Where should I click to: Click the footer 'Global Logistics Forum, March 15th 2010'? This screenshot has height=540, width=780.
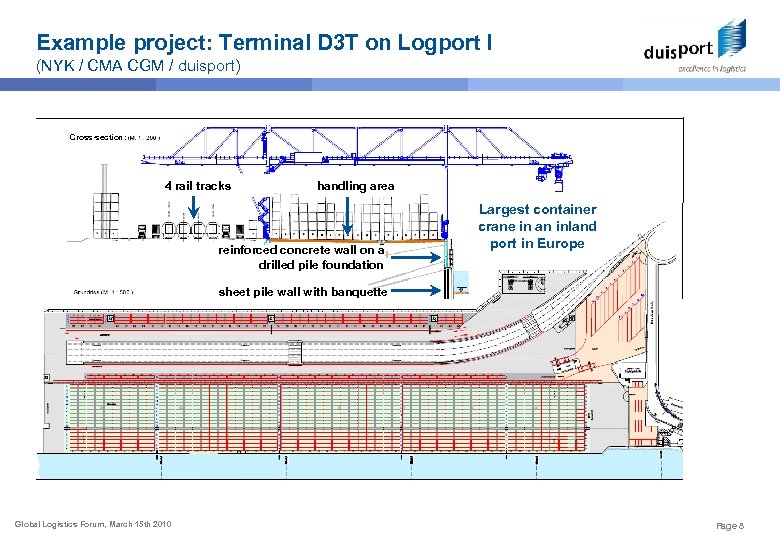click(x=93, y=524)
